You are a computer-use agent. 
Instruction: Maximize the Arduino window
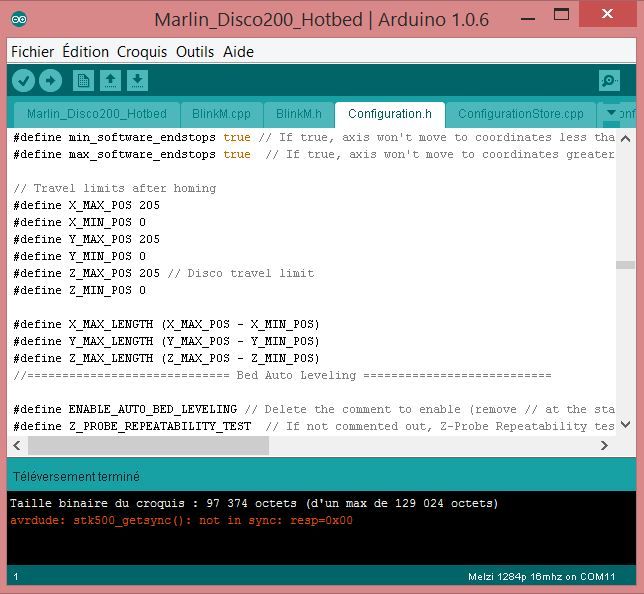point(561,15)
